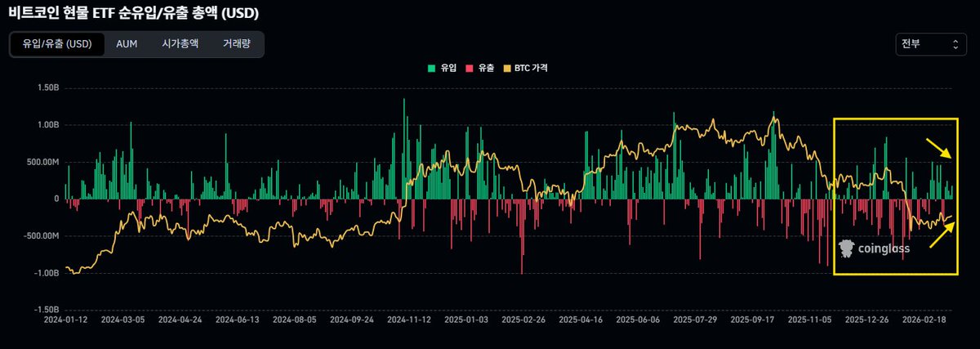Click the -1.00B y-axis label
The image size is (980, 349).
coord(47,273)
